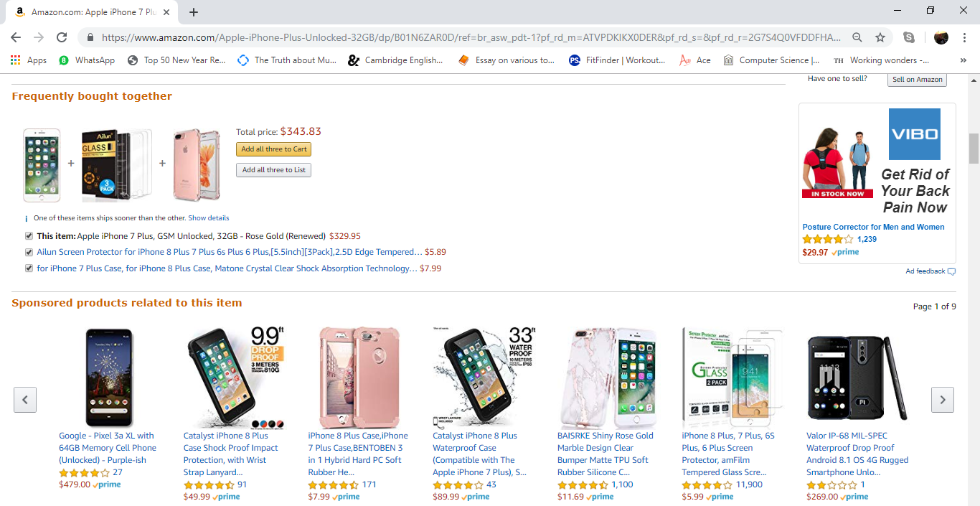
Task: Reload the page with the refresh icon
Action: coord(62,37)
